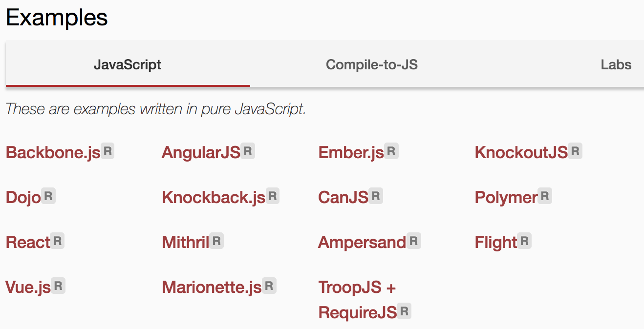Click the R badge next to Mithril
This screenshot has height=329, width=644.
click(216, 241)
